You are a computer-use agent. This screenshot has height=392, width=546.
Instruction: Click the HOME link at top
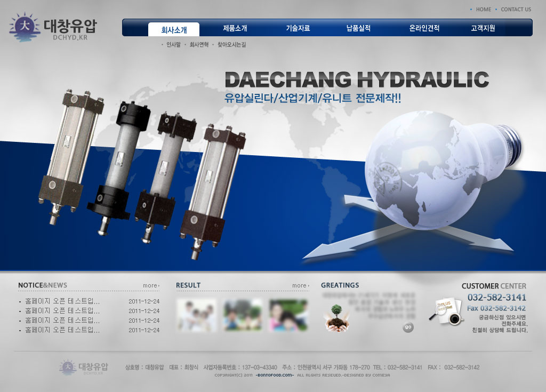point(483,10)
